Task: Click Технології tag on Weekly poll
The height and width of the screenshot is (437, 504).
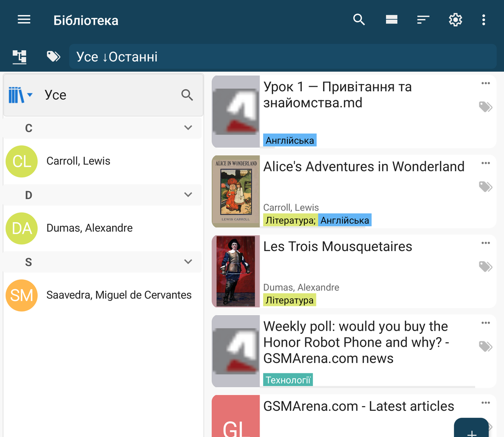Action: (288, 380)
